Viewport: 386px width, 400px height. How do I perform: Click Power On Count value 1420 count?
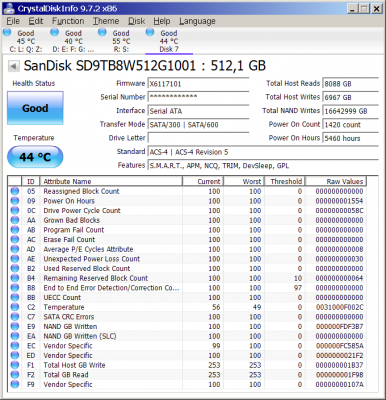(351, 125)
